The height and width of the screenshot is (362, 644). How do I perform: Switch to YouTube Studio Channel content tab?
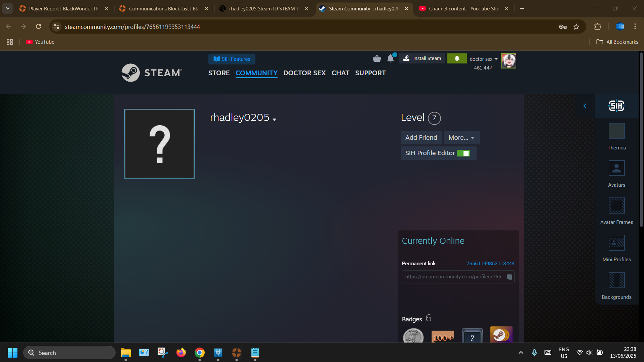(464, 8)
